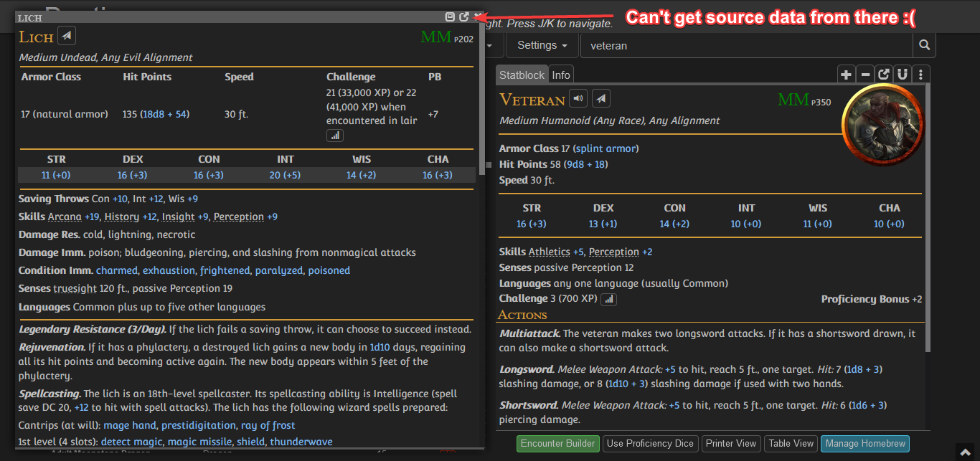Send the Veteran statblock with the paper plane

(600, 98)
